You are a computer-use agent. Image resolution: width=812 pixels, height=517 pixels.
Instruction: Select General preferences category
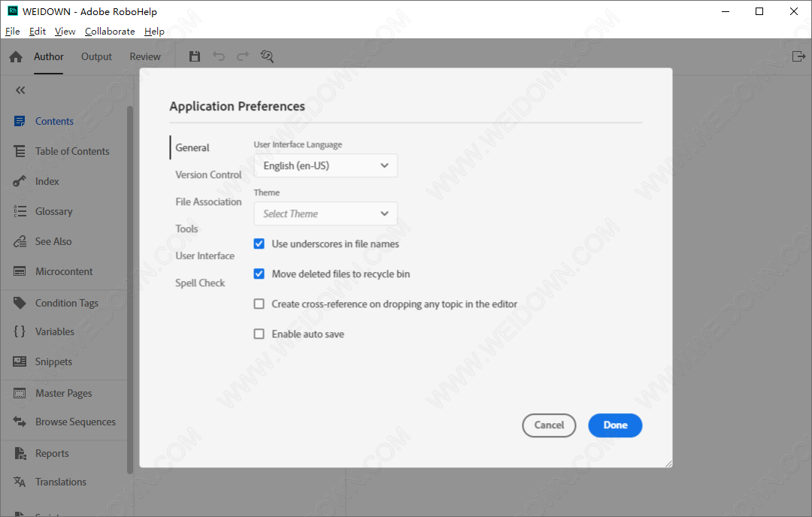(192, 147)
